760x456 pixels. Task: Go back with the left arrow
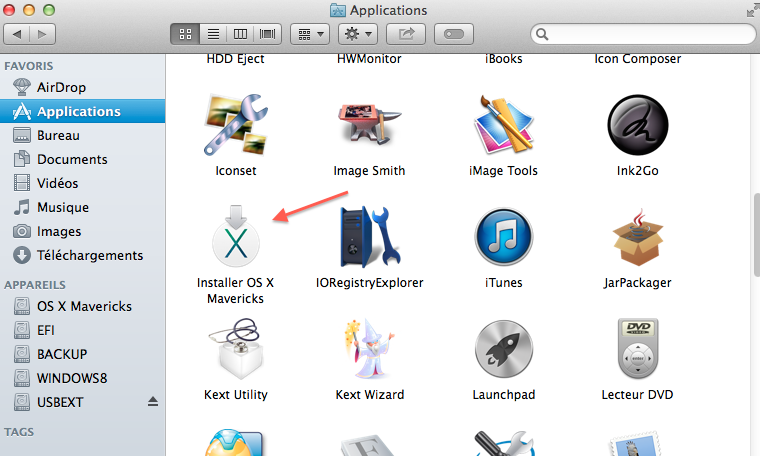(x=17, y=34)
